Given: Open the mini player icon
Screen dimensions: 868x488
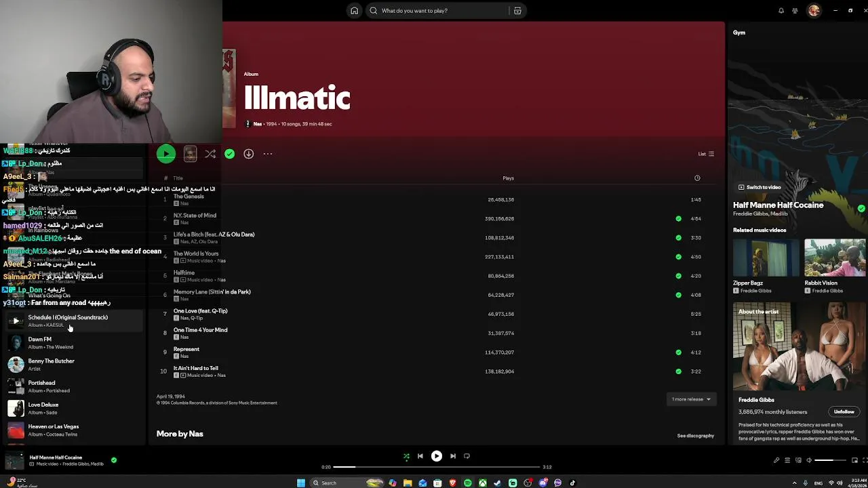Looking at the screenshot, I should [x=854, y=460].
